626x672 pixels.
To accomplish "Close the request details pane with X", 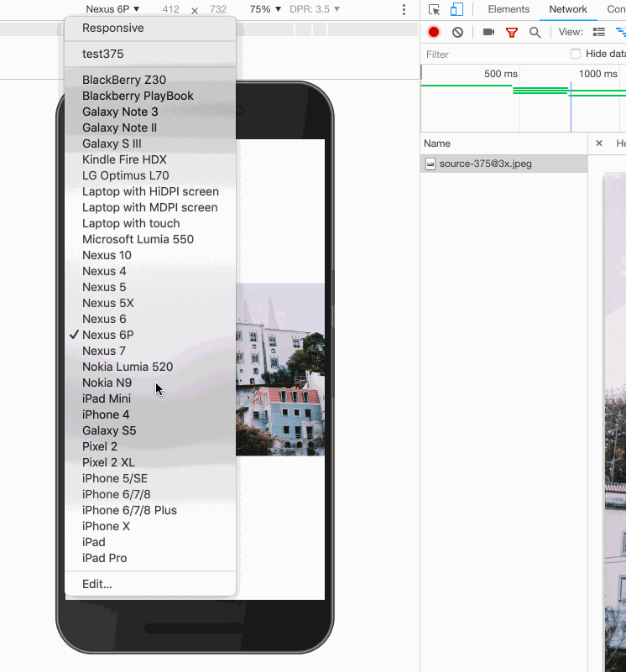I will coord(599,143).
